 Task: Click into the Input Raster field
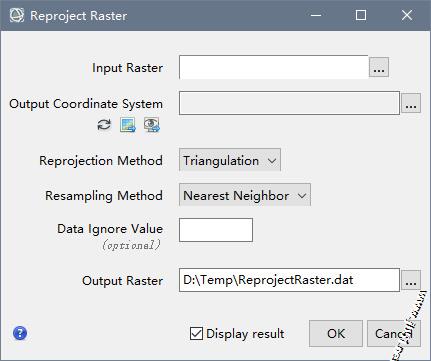[274, 67]
